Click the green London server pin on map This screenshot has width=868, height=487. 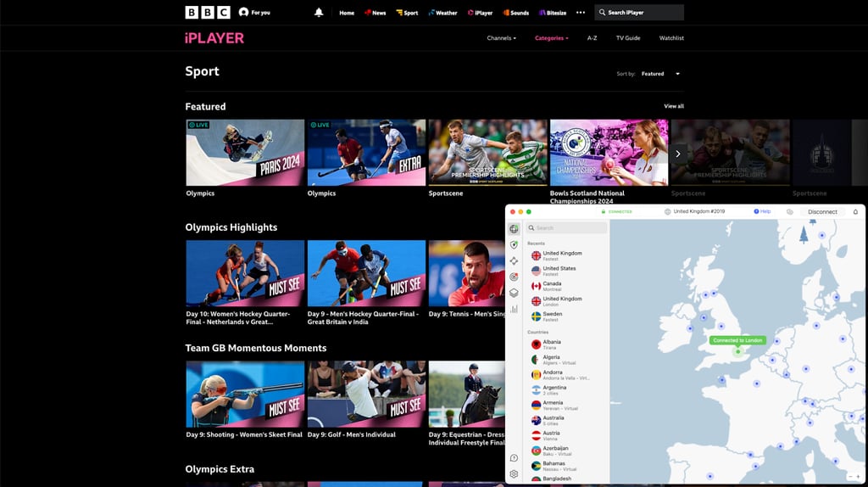point(738,352)
